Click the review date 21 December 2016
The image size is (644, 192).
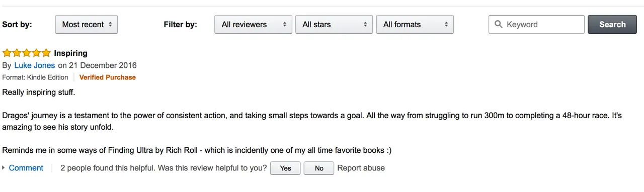point(103,65)
